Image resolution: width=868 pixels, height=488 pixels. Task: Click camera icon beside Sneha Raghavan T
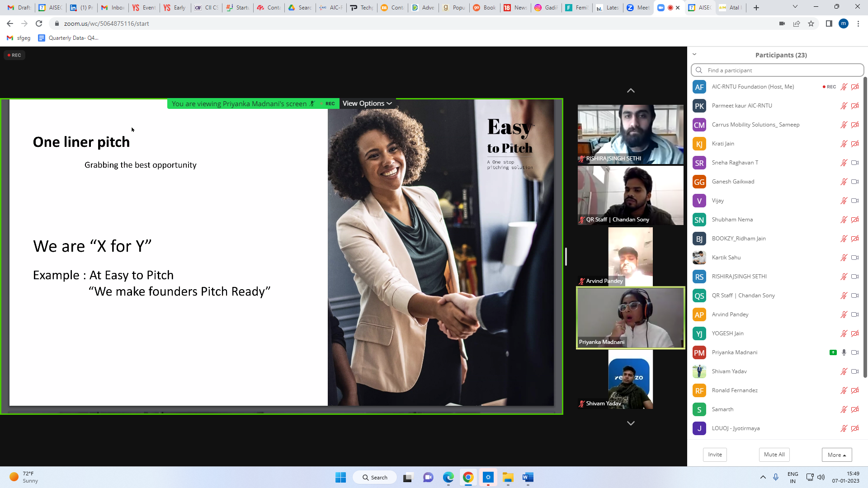854,163
